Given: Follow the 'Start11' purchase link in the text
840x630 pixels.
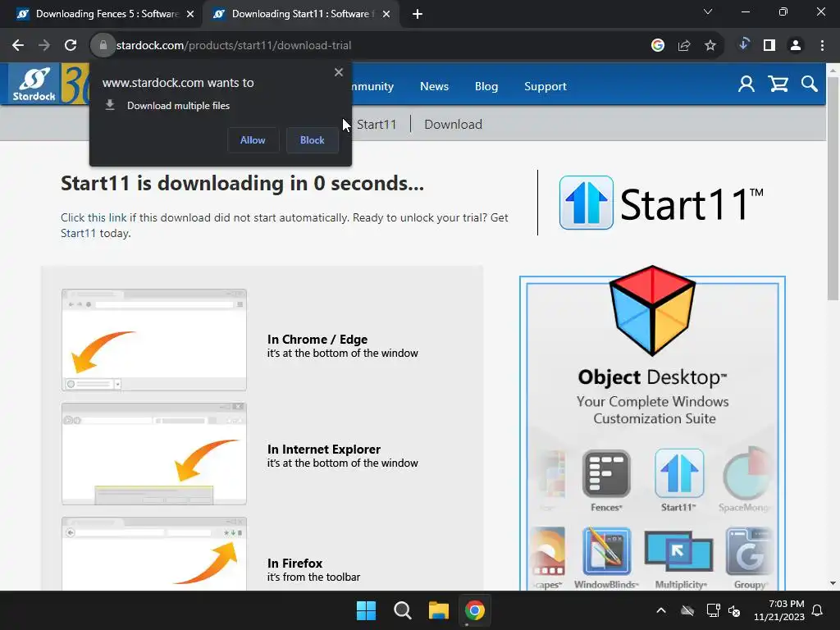Looking at the screenshot, I should click(x=78, y=233).
